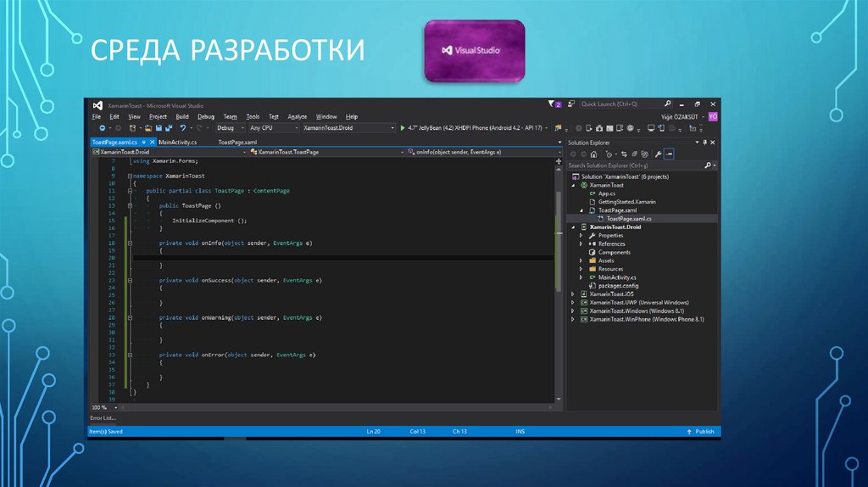
Task: Open Properties via the wrench icon
Action: point(658,154)
